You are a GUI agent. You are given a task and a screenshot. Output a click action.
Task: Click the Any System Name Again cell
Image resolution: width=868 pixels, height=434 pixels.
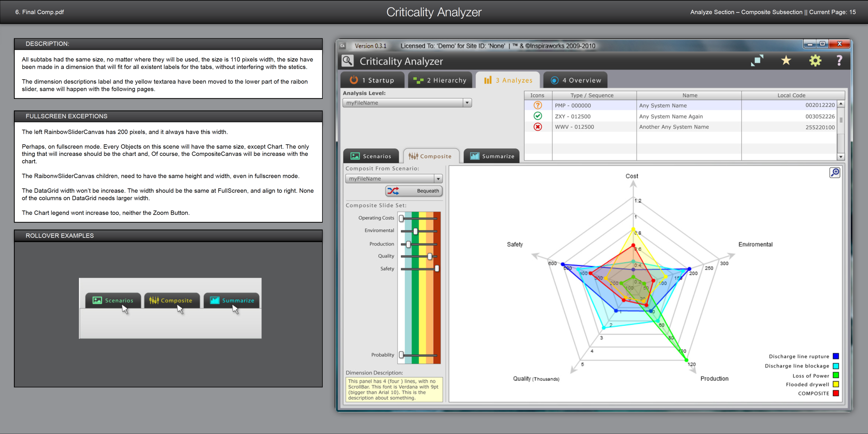pos(689,116)
